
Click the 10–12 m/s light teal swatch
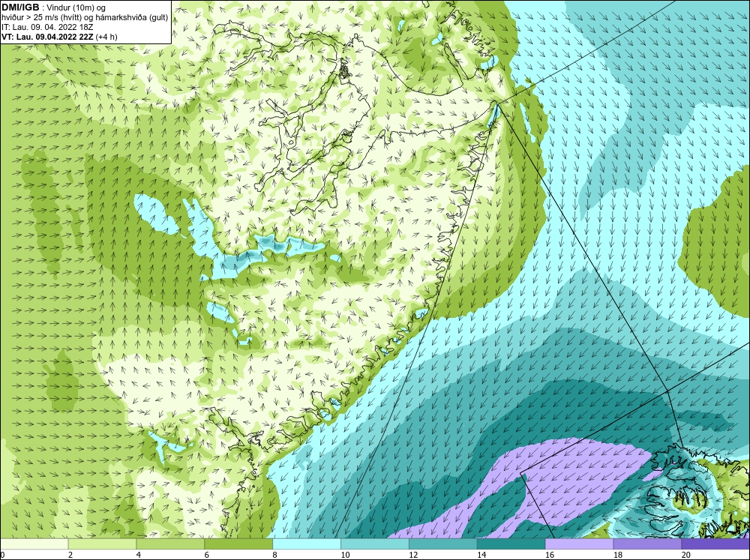374,544
